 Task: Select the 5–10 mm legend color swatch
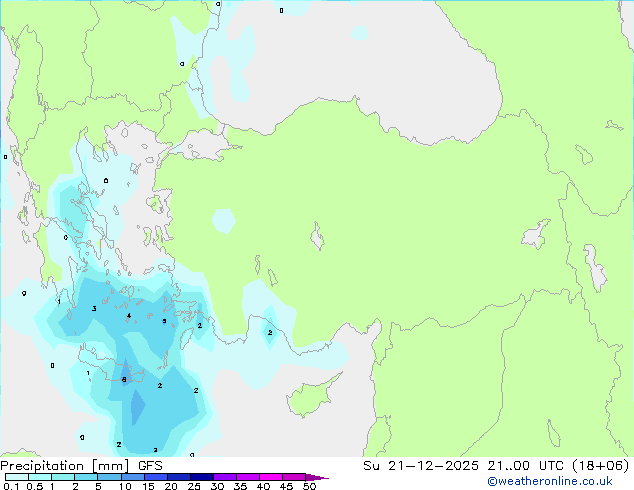pyautogui.click(x=110, y=477)
